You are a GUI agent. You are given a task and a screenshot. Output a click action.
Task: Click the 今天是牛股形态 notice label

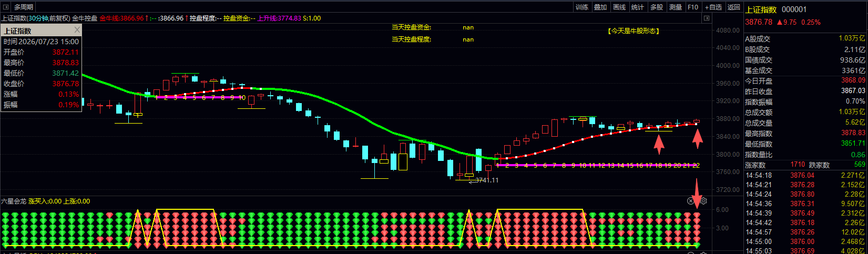[634, 31]
